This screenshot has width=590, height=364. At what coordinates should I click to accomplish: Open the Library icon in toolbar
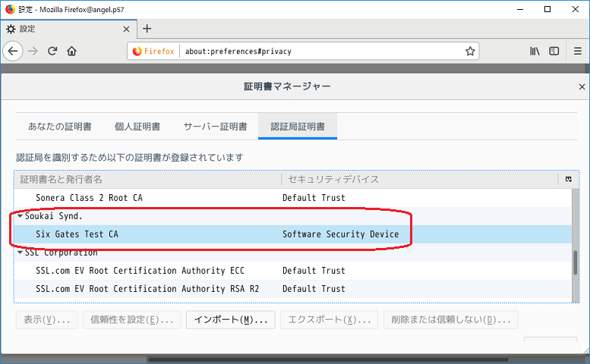click(x=535, y=51)
